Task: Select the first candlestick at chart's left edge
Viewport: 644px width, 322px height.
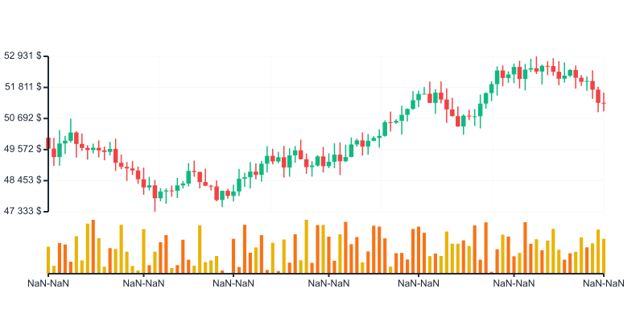Action: pos(48,143)
